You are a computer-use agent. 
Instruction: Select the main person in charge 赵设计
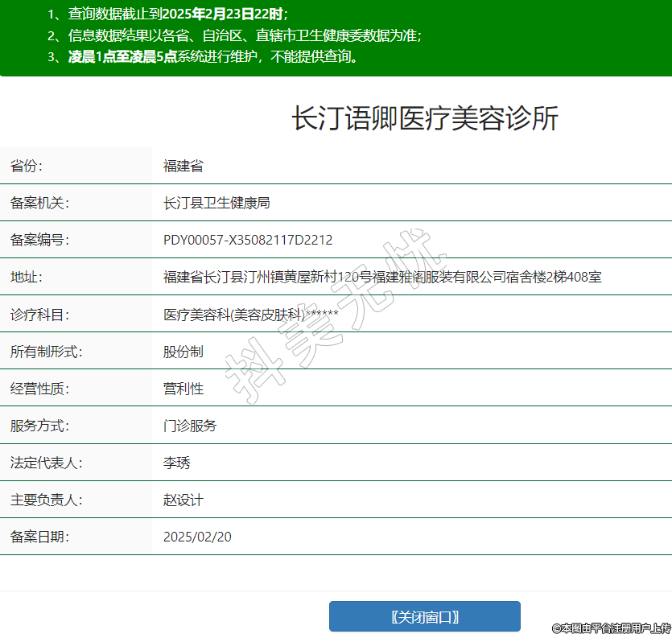[183, 500]
